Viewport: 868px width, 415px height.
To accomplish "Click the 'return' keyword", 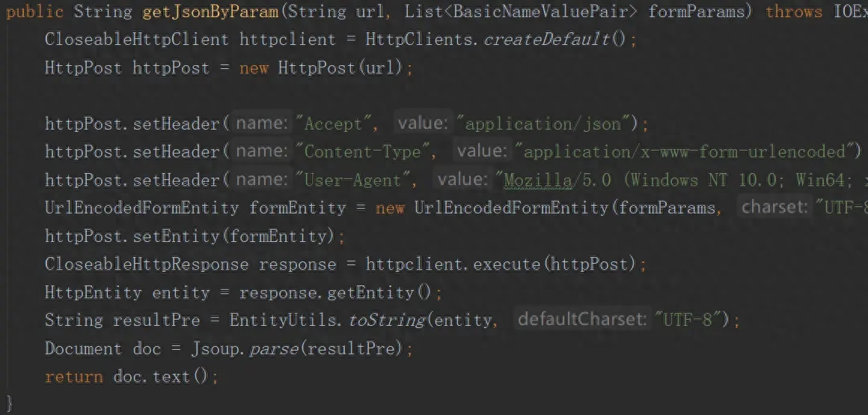I will pos(73,378).
